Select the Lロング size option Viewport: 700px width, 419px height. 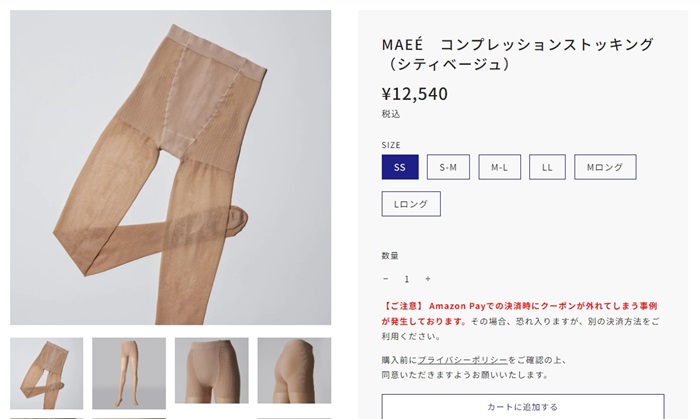click(x=411, y=204)
